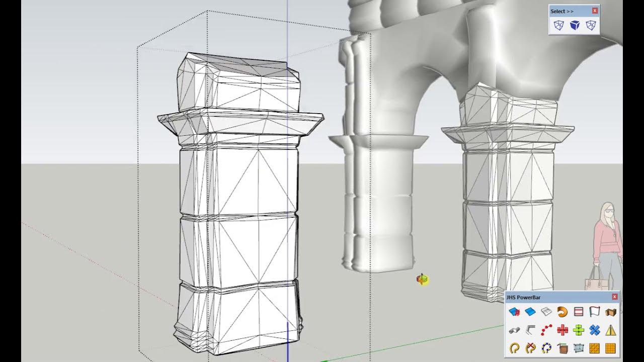Click the gray wireframe grid surface icon
The width and height of the screenshot is (644, 362).
point(546,312)
